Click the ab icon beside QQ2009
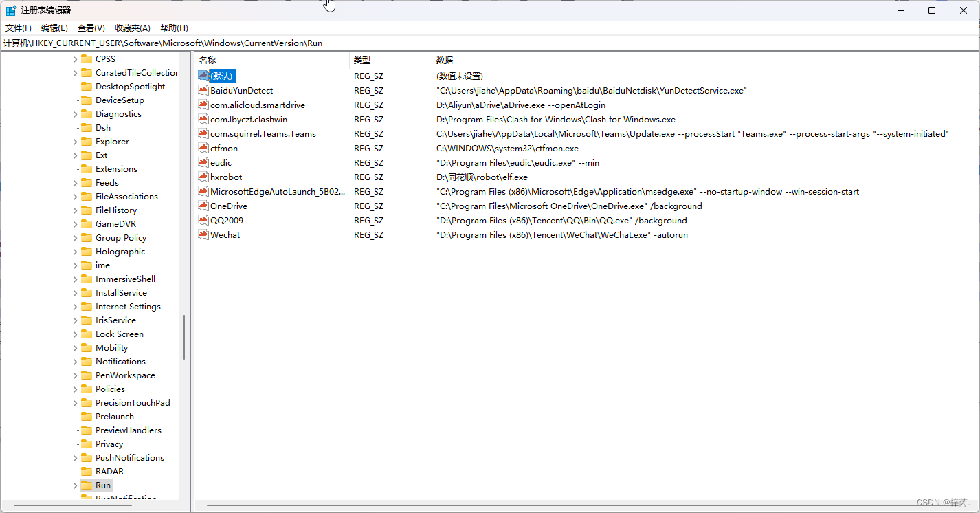Image resolution: width=980 pixels, height=513 pixels. tap(203, 220)
